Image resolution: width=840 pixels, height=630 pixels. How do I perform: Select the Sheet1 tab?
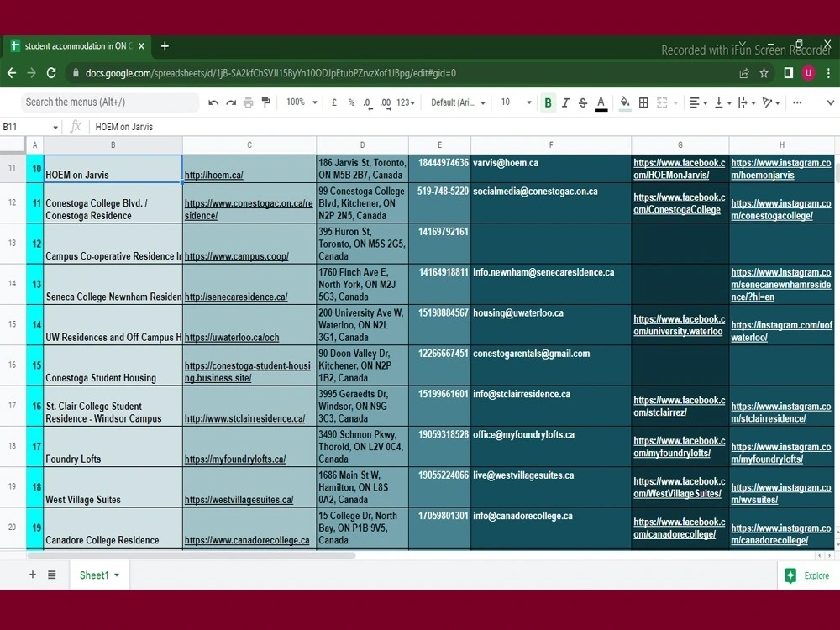[x=100, y=575]
